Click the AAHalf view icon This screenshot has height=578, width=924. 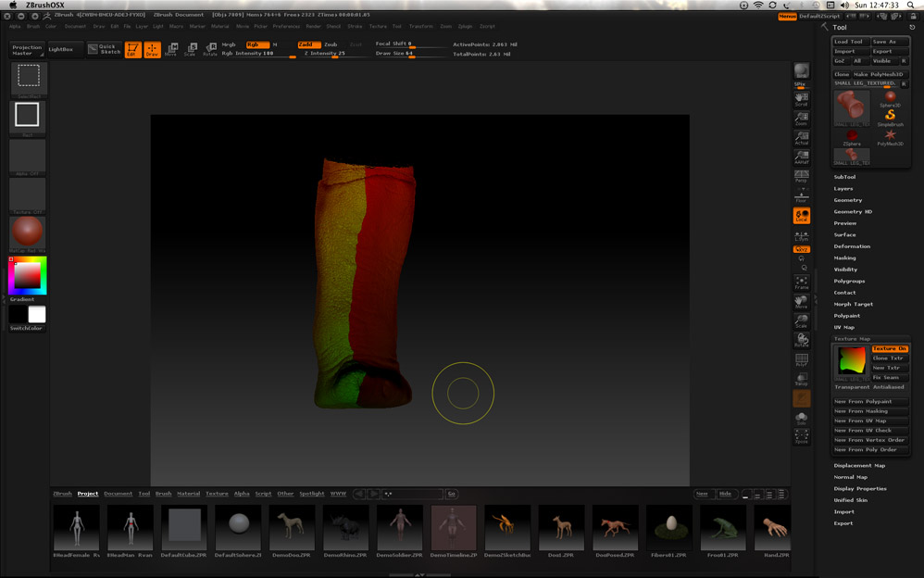pos(802,157)
